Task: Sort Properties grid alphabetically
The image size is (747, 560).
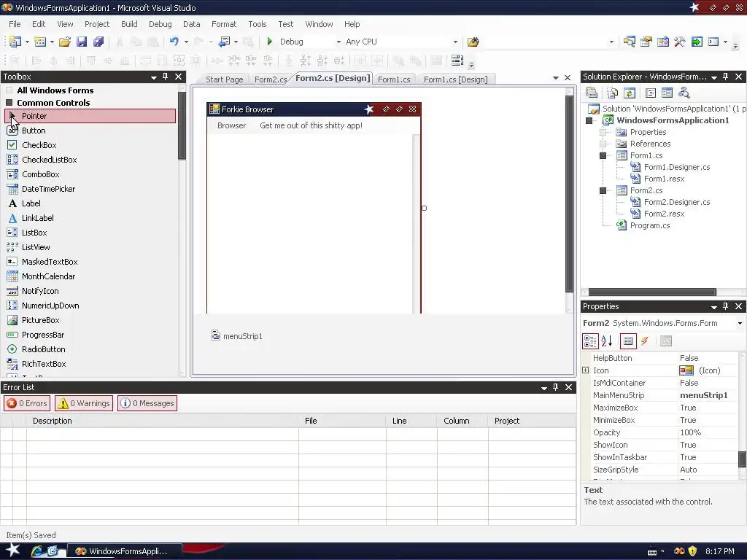Action: click(x=607, y=341)
